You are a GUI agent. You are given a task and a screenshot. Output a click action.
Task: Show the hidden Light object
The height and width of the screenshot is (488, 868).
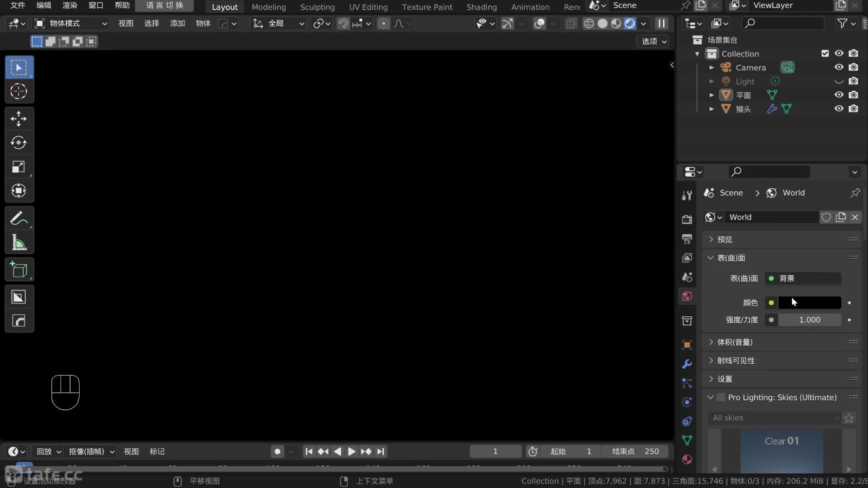tap(839, 81)
